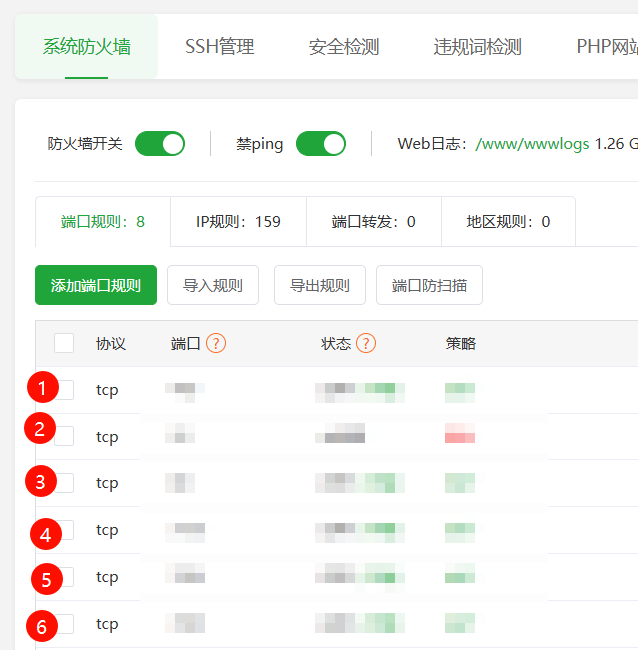Image resolution: width=638 pixels, height=650 pixels.
Task: Open the partially visible PHP网站 tab
Action: tap(607, 46)
